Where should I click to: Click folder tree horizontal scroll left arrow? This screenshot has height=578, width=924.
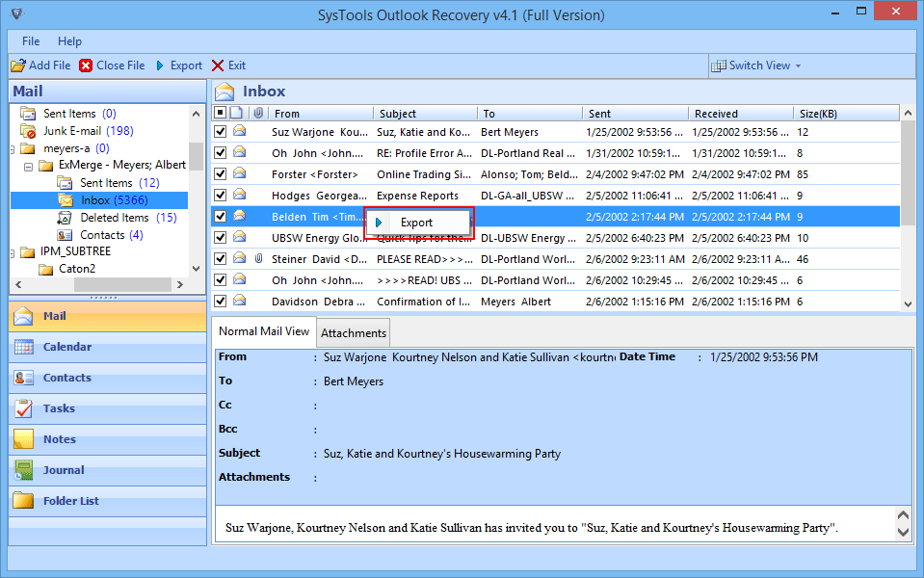[x=18, y=284]
